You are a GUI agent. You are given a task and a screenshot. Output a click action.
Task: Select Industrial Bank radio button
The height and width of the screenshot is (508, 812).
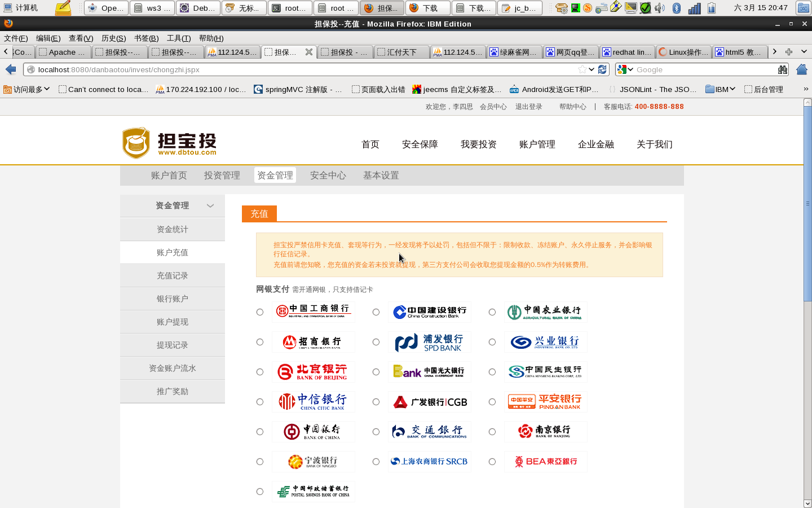pos(492,342)
